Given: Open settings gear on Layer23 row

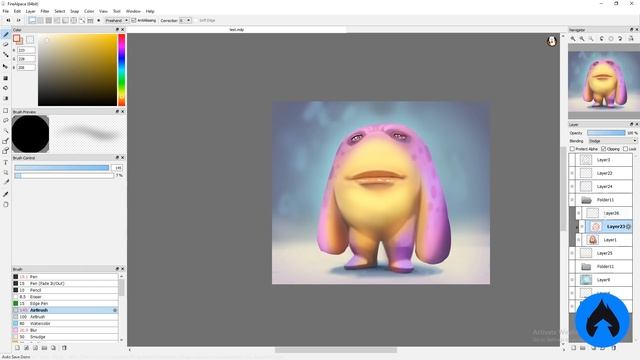Looking at the screenshot, I should tap(629, 227).
